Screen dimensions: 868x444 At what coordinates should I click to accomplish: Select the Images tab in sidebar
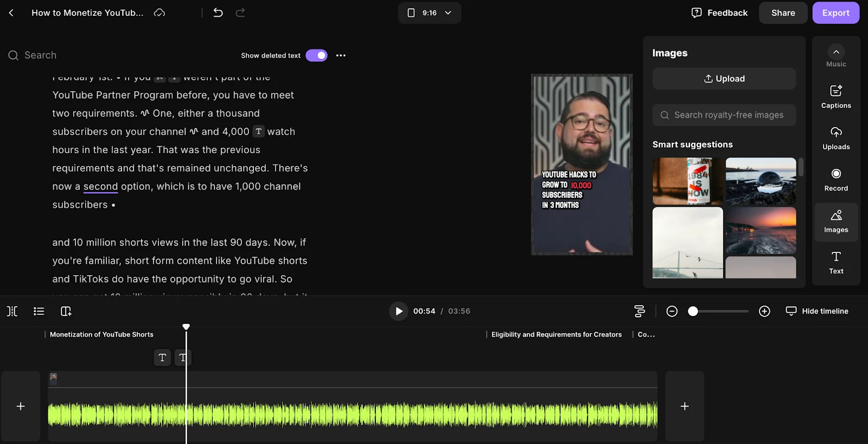(835, 221)
